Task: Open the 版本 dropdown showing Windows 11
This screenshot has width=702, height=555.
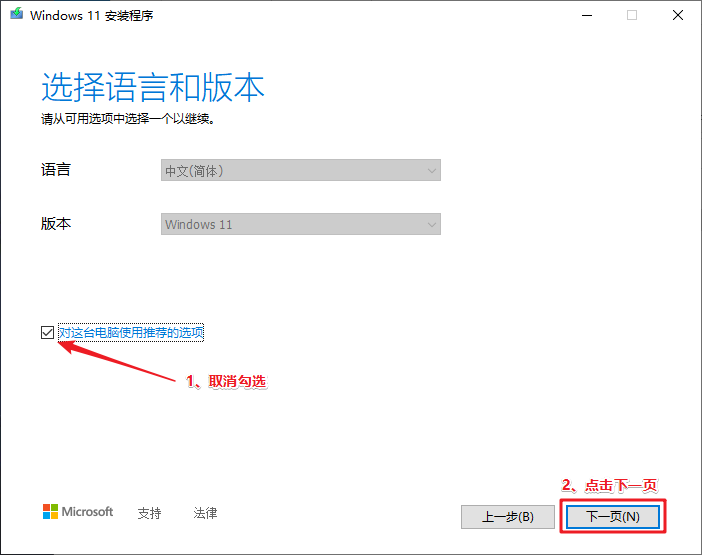Action: [300, 224]
